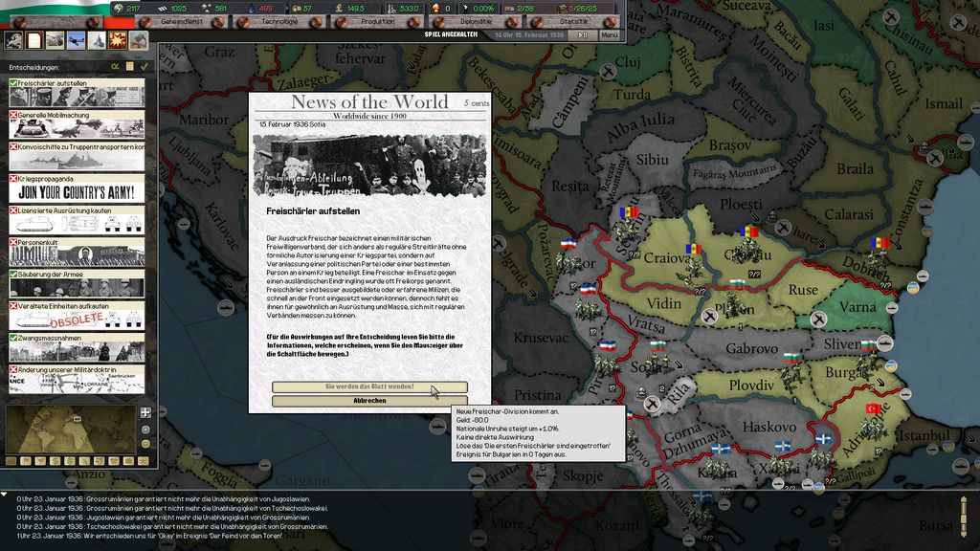
Task: Open the airplane air units view
Action: (77, 40)
